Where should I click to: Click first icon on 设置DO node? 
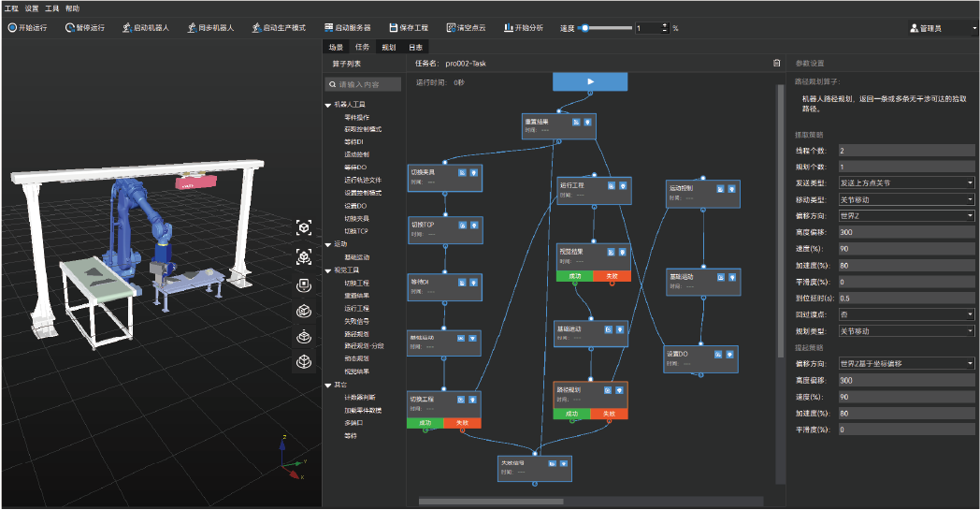tap(718, 354)
